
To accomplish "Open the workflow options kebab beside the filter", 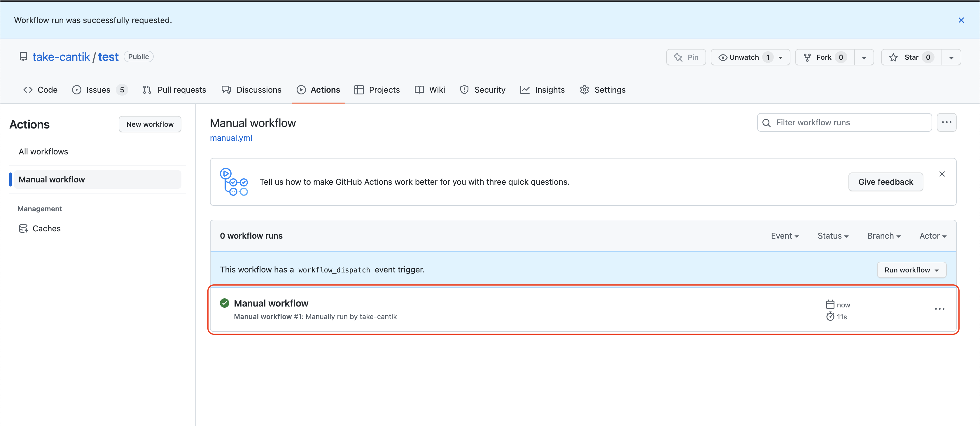I will tap(946, 122).
